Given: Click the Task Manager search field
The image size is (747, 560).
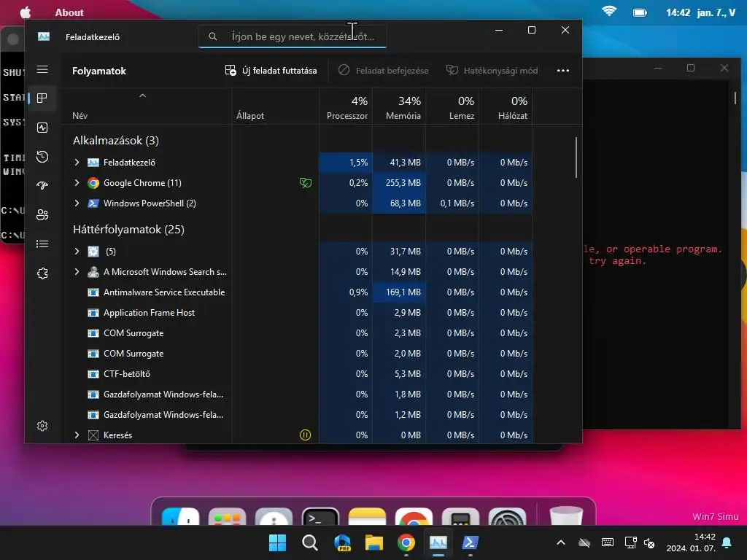Looking at the screenshot, I should [293, 36].
